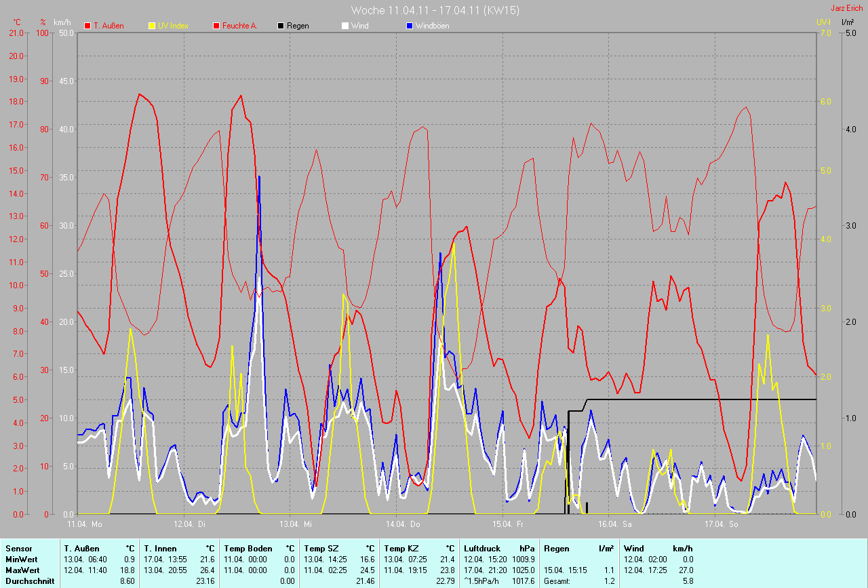Click the 'Temp KZ' column header
The image size is (868, 588).
click(401, 549)
